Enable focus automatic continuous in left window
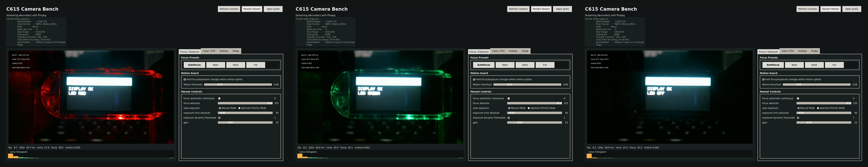Image resolution: width=868 pixels, height=167 pixels. pyautogui.click(x=219, y=98)
